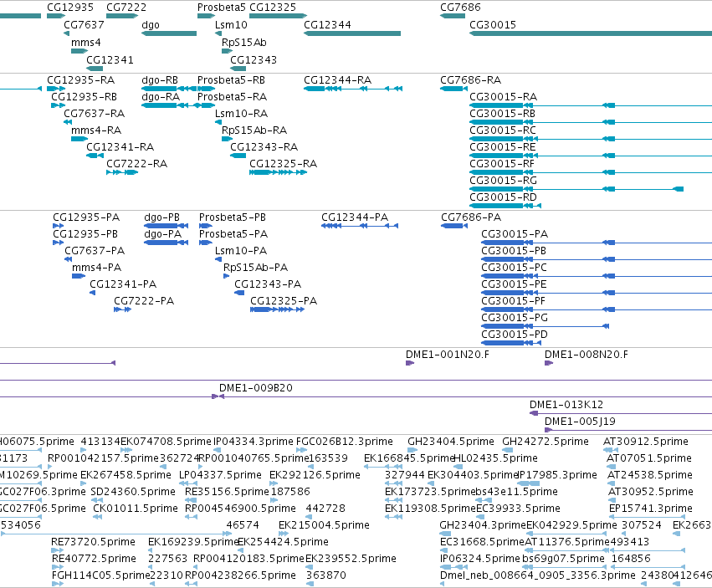Click the CG12341 gene label

coord(110,60)
